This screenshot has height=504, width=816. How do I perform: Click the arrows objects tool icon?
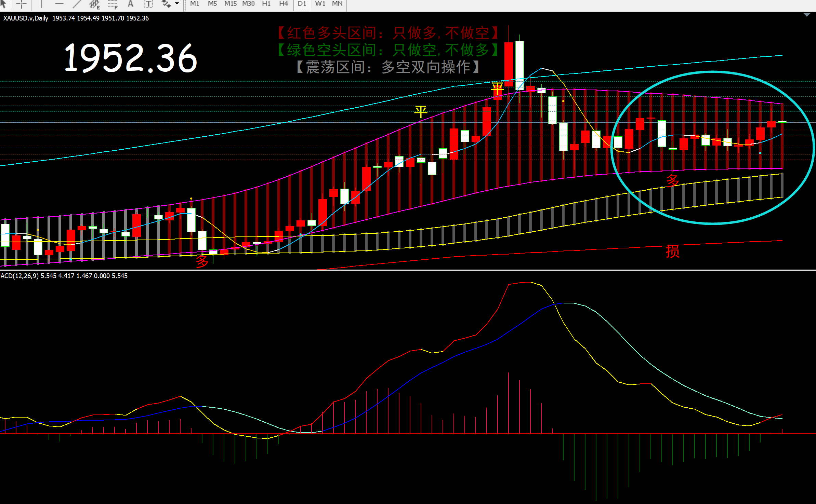pos(166,4)
